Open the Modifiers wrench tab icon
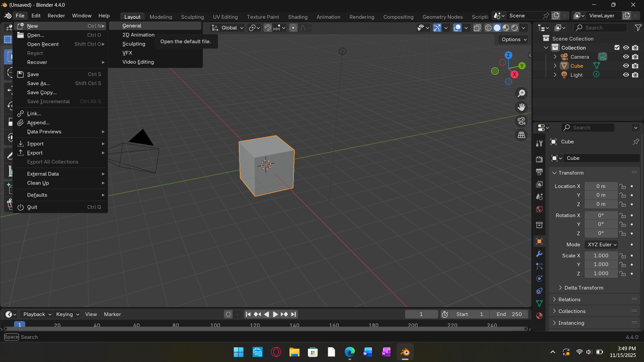 coord(539,254)
